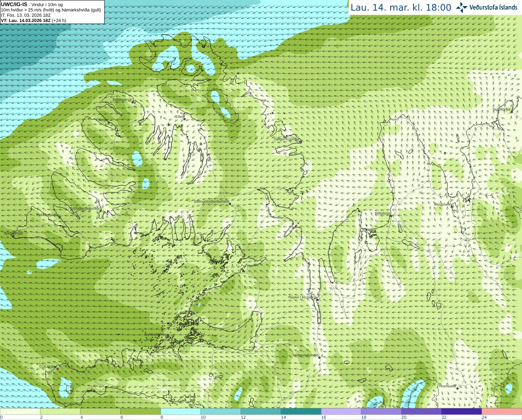Click the Holtavörðuheiði station marker
The height and width of the screenshot is (420, 522).
319,357
